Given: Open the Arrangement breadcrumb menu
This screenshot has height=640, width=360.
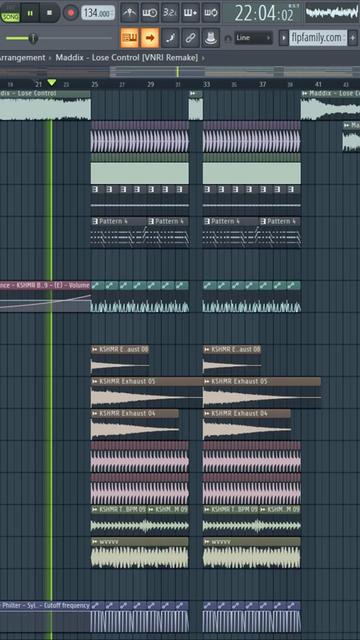Looking at the screenshot, I should click(22, 58).
